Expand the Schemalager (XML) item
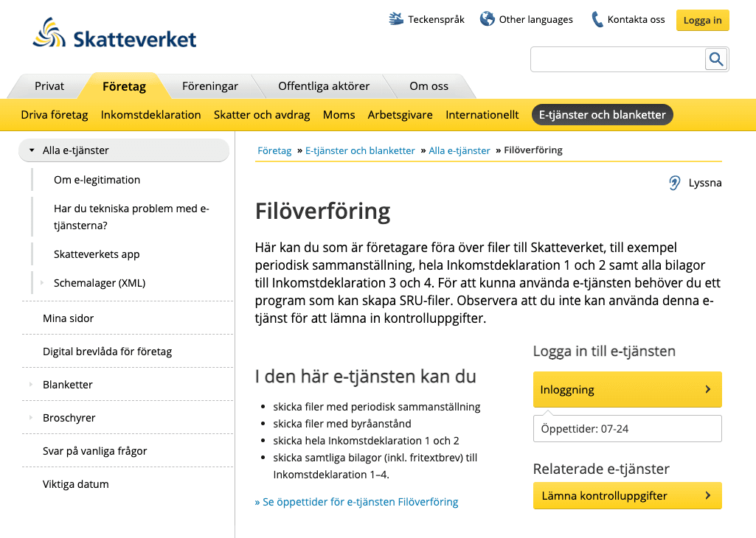The height and width of the screenshot is (538, 756). click(x=42, y=282)
